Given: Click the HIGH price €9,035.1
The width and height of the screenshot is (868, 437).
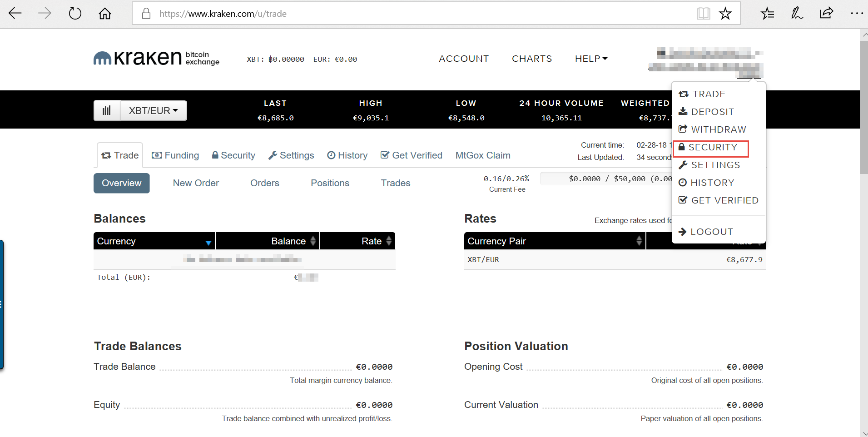Looking at the screenshot, I should click(371, 118).
